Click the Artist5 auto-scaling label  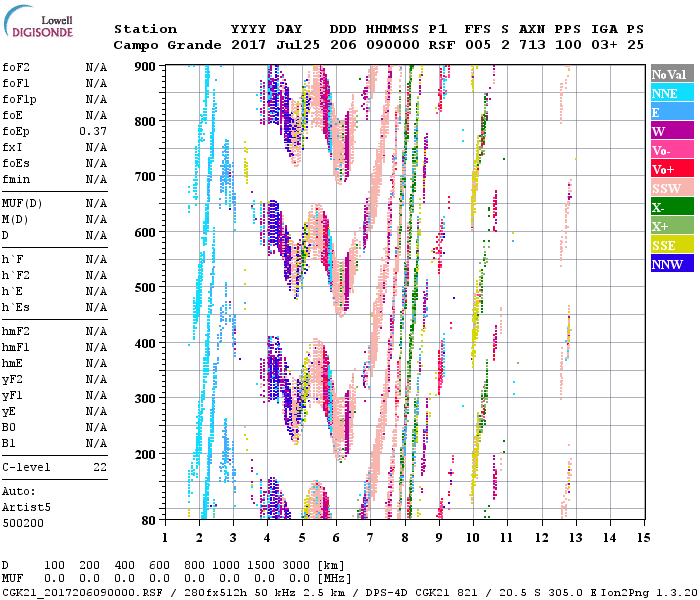[25, 507]
